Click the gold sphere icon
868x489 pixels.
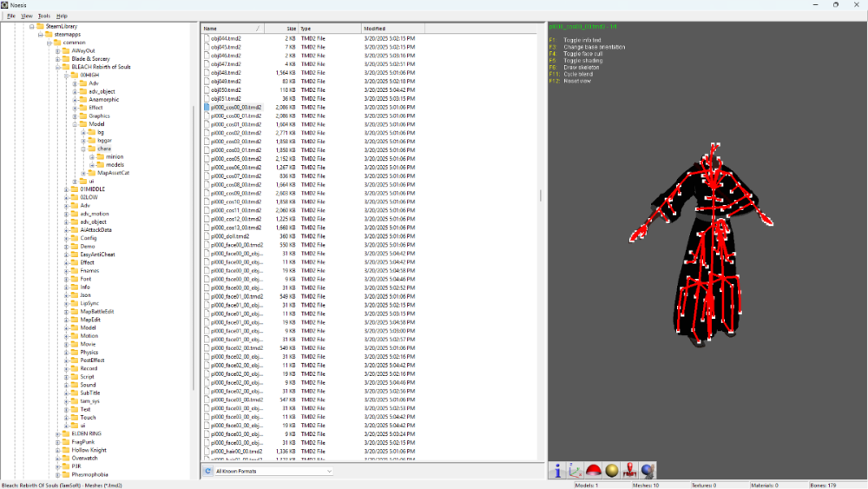(612, 470)
